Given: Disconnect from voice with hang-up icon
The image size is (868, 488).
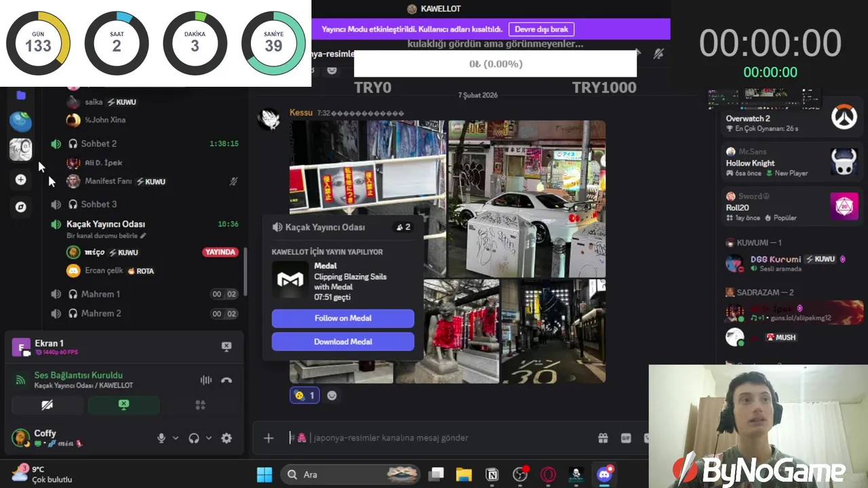Looking at the screenshot, I should tap(226, 380).
